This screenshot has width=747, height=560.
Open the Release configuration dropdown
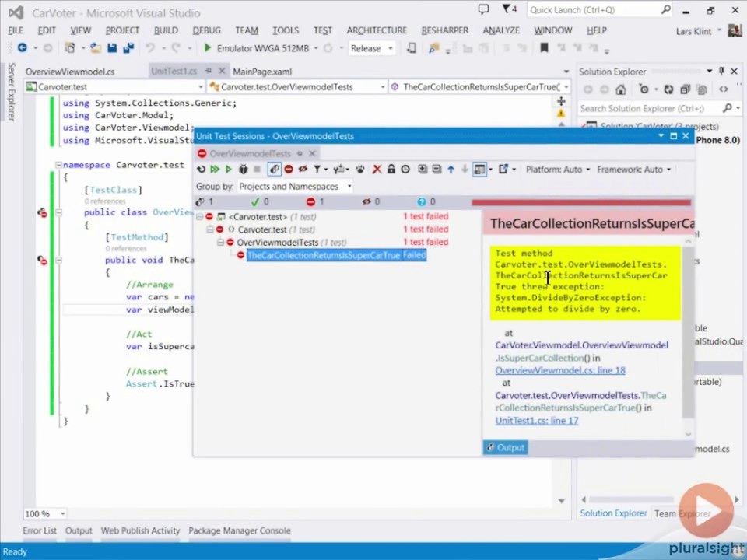(x=372, y=48)
